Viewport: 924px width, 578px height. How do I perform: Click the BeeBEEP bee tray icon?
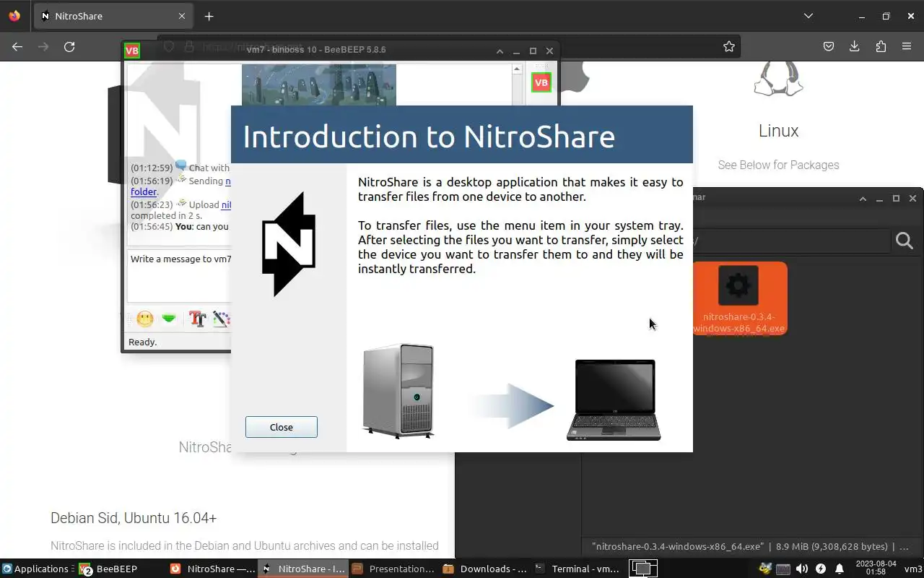point(765,569)
